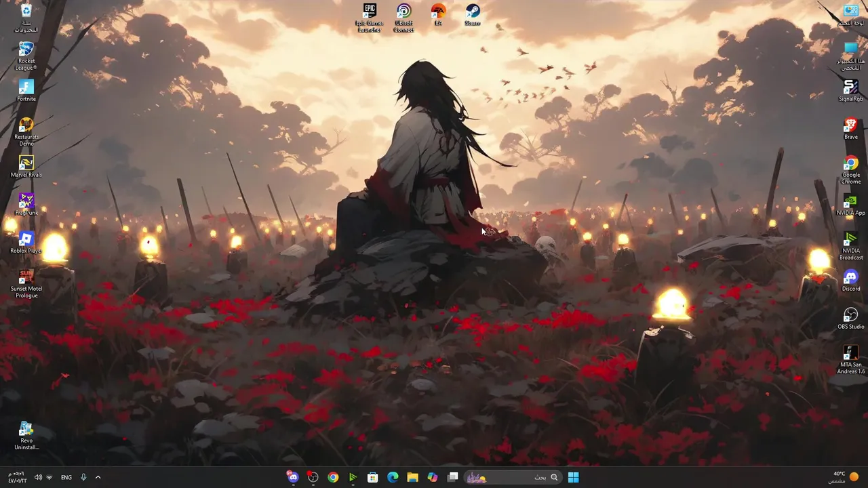Select the Fortnite desktop shortcut
The image size is (868, 488).
click(26, 91)
